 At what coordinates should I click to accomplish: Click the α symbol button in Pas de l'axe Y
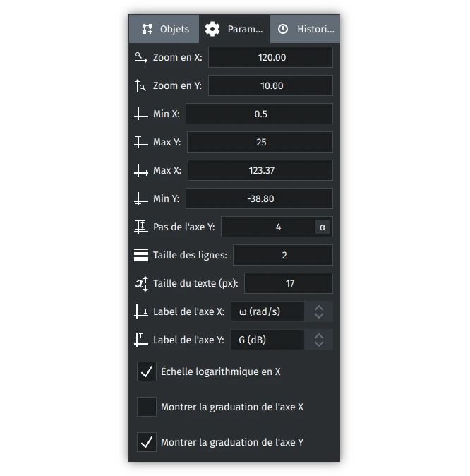323,227
